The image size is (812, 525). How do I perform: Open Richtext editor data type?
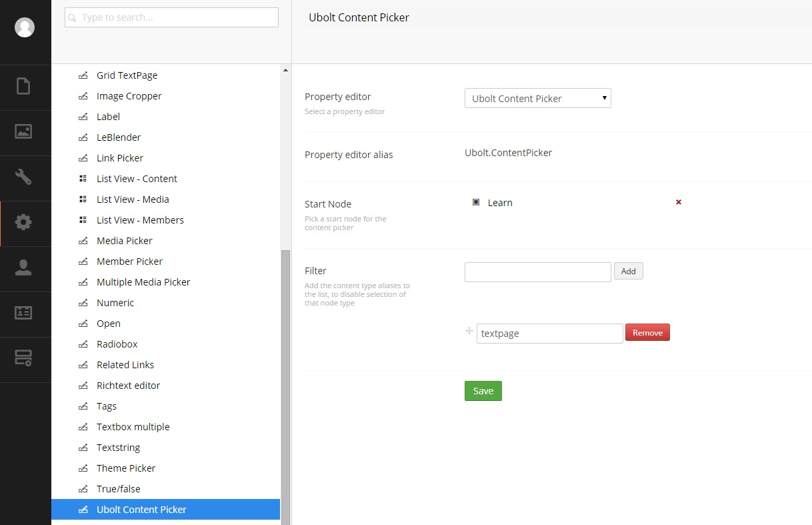(x=129, y=386)
